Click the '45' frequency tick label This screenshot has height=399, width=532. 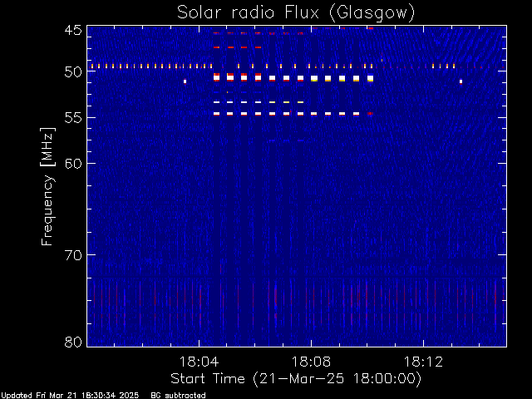pyautogui.click(x=73, y=30)
